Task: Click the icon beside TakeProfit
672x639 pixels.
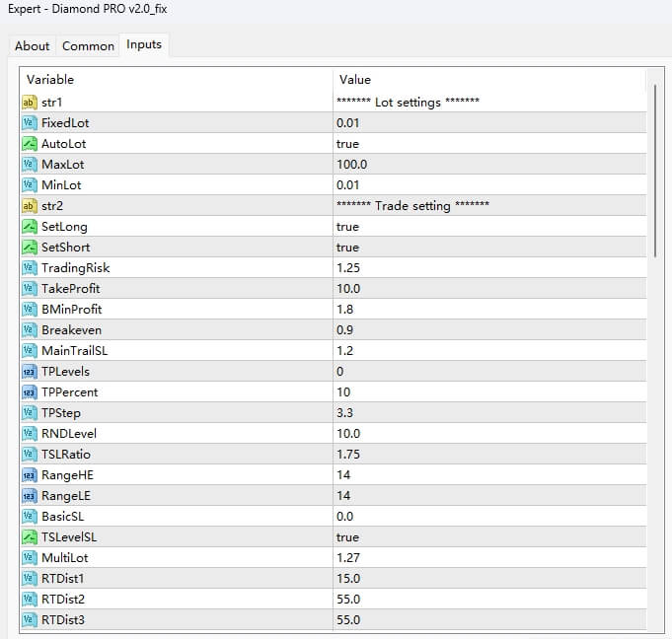Action: point(30,289)
